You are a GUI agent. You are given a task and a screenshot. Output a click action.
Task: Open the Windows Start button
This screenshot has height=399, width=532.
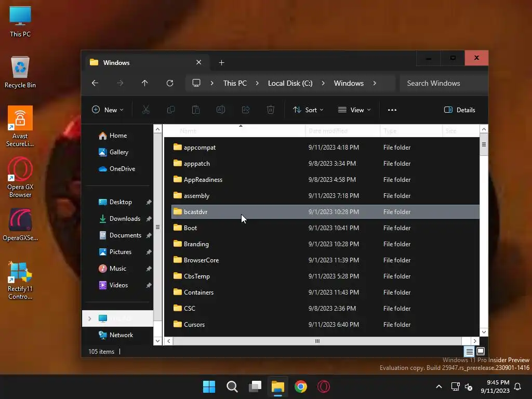[209, 387]
